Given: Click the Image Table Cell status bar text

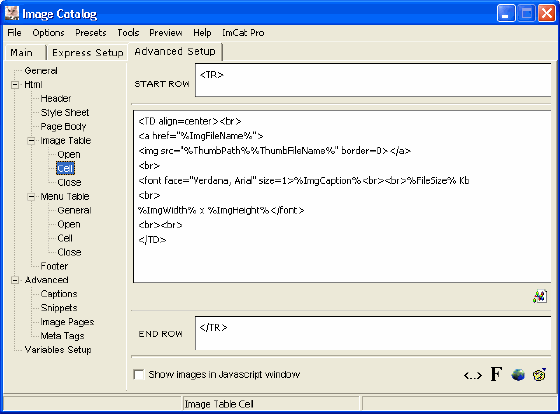Looking at the screenshot, I should [x=219, y=404].
